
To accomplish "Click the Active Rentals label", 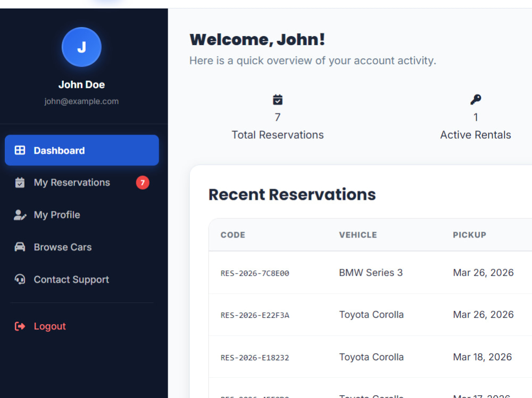I will (476, 135).
